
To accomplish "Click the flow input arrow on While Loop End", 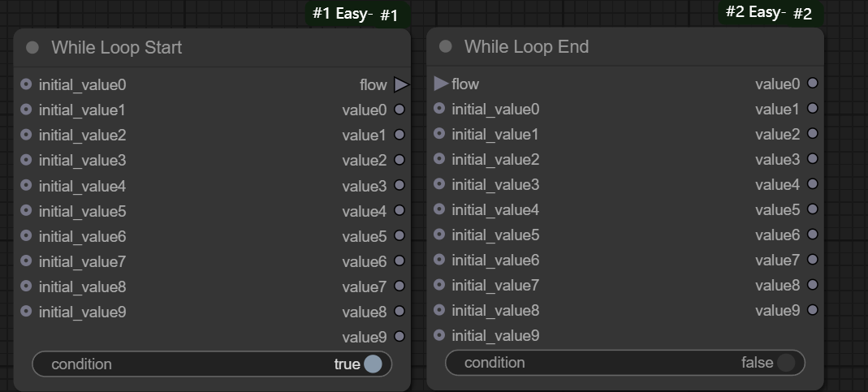I will coord(441,84).
